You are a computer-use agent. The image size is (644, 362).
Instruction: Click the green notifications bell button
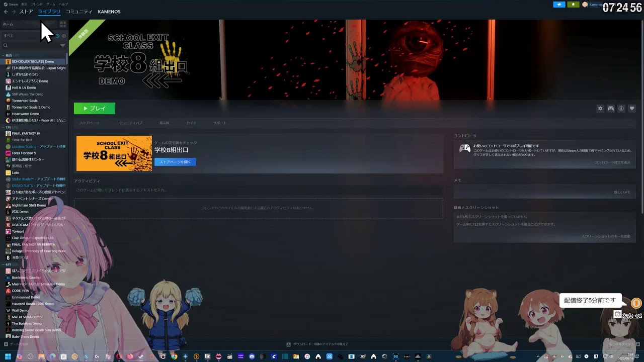point(573,5)
